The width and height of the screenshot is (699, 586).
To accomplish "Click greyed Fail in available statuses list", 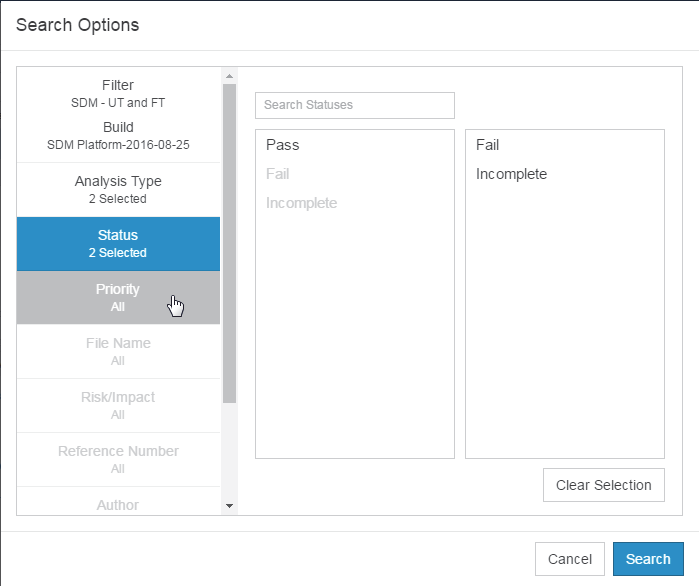I will (277, 174).
